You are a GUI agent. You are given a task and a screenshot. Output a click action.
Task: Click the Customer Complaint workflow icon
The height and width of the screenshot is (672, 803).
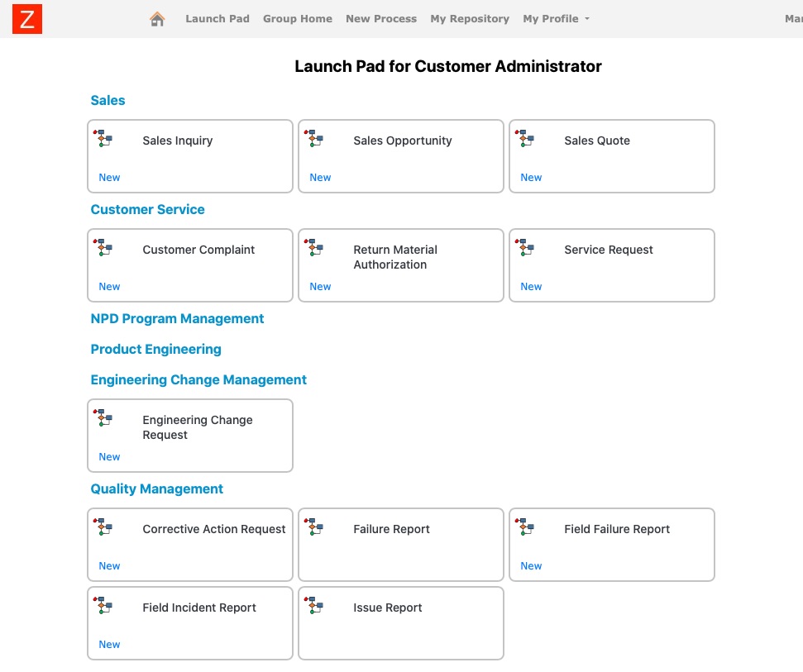coord(103,247)
